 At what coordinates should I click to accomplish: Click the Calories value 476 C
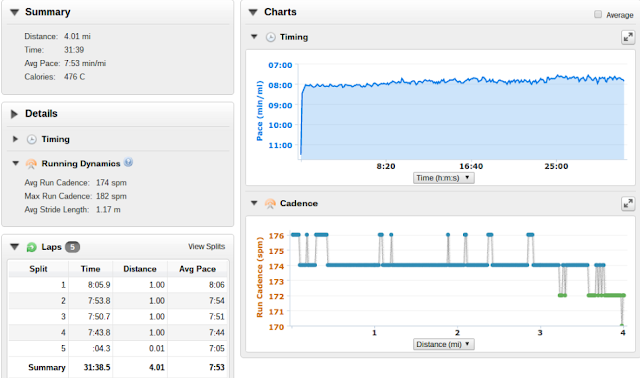(x=74, y=77)
